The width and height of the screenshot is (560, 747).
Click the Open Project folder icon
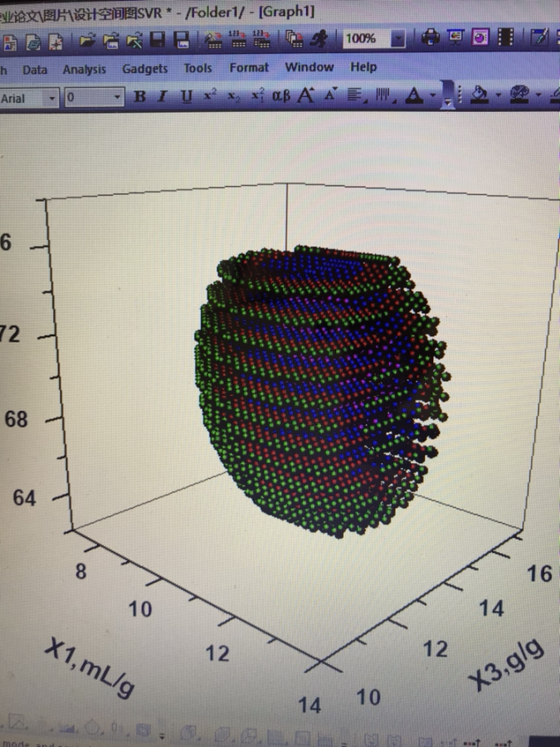pos(88,39)
